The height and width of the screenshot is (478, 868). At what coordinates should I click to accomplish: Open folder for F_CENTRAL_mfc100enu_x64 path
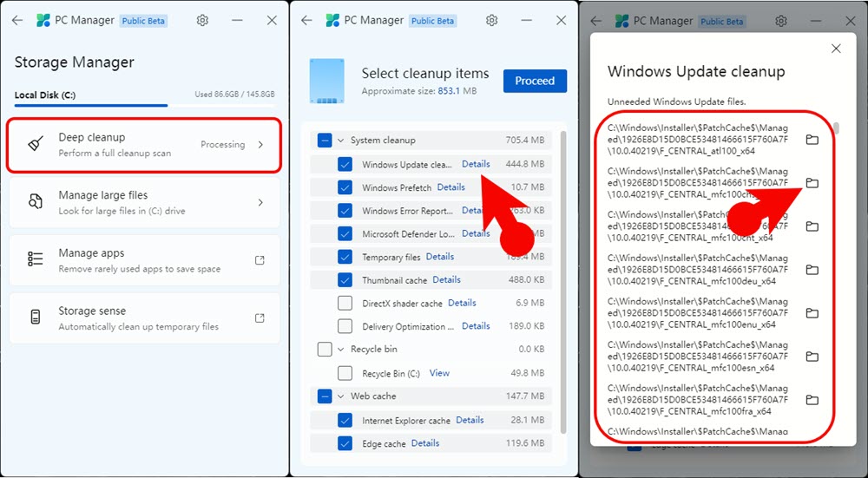click(812, 313)
